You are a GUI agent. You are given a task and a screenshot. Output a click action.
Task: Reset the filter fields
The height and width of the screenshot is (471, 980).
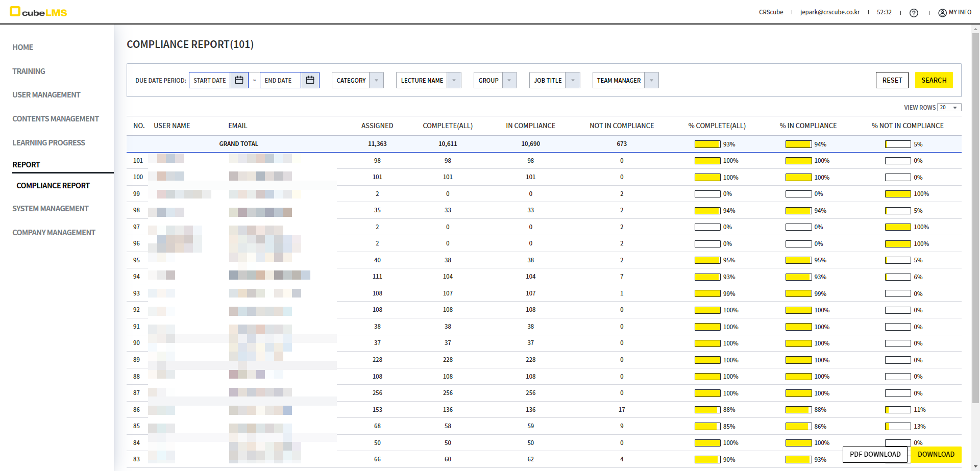(x=892, y=80)
